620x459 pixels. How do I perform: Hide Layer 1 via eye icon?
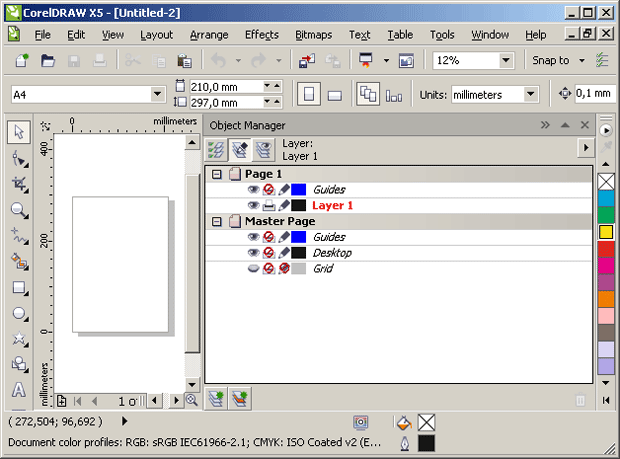(x=253, y=206)
